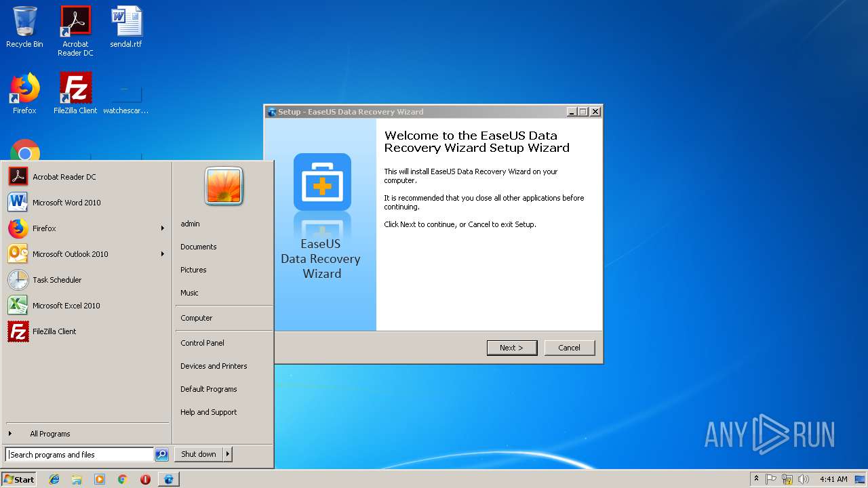Open the Google Chrome desktop shortcut
This screenshot has width=868, height=488.
click(x=25, y=150)
